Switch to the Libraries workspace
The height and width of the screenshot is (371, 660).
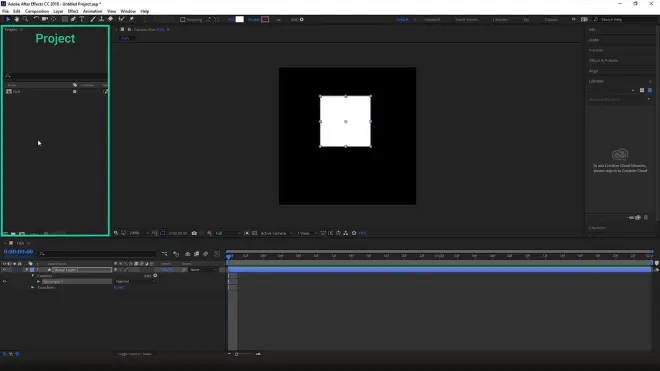[x=500, y=19]
